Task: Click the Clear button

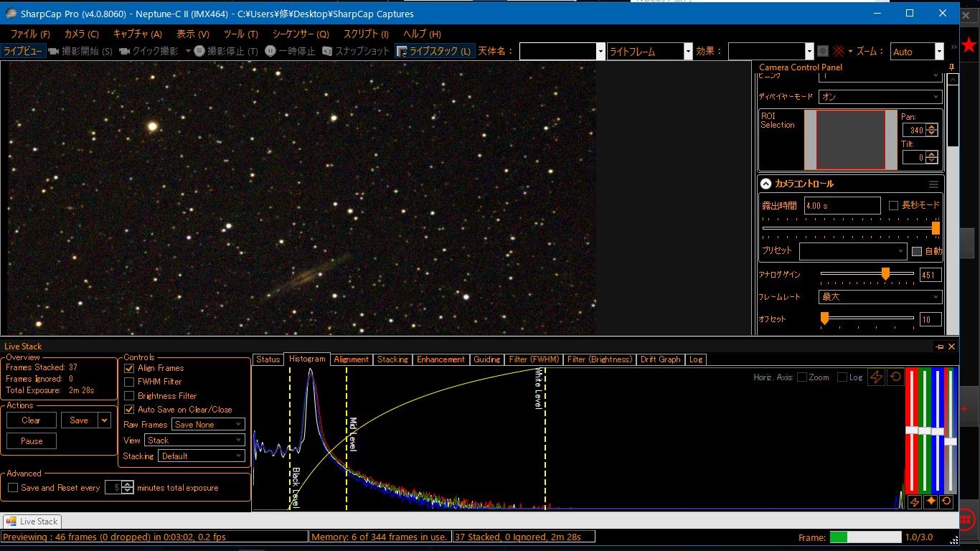Action: click(31, 420)
